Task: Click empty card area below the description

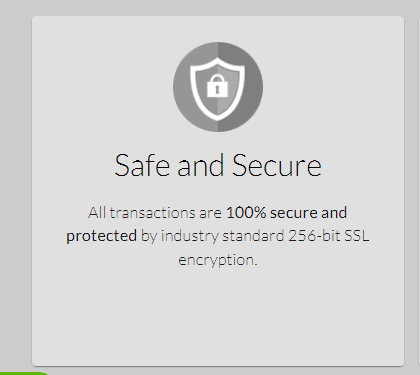Action: click(218, 317)
